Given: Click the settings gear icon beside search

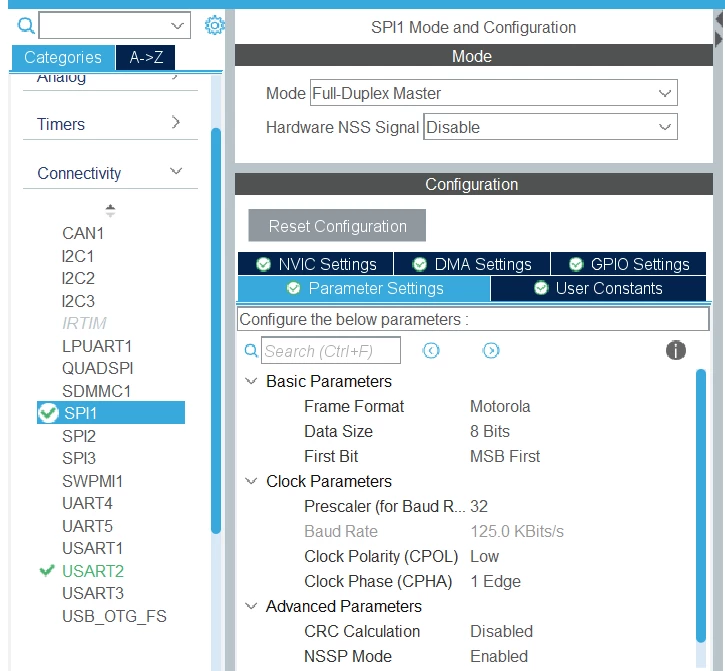Looking at the screenshot, I should (215, 25).
